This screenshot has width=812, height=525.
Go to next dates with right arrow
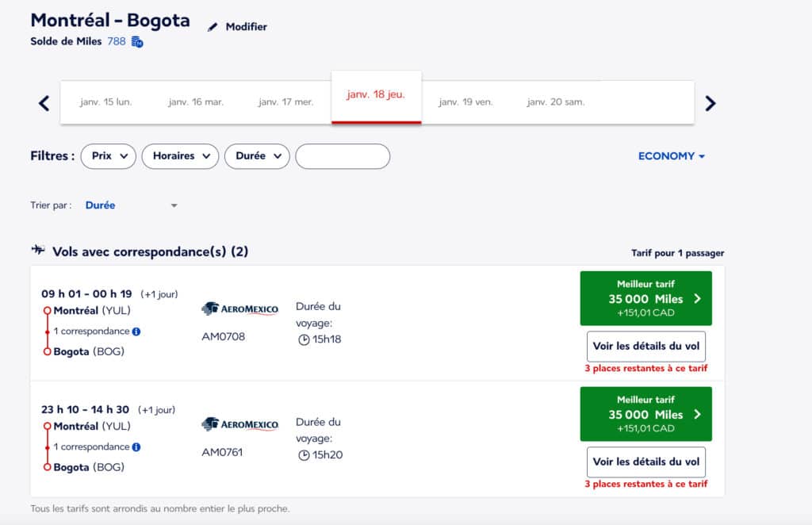tap(710, 103)
